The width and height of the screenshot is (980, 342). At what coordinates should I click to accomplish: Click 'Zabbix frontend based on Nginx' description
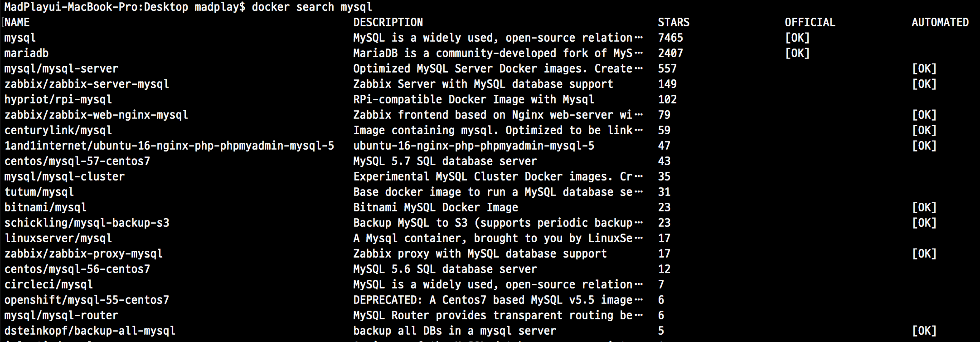tap(498, 115)
